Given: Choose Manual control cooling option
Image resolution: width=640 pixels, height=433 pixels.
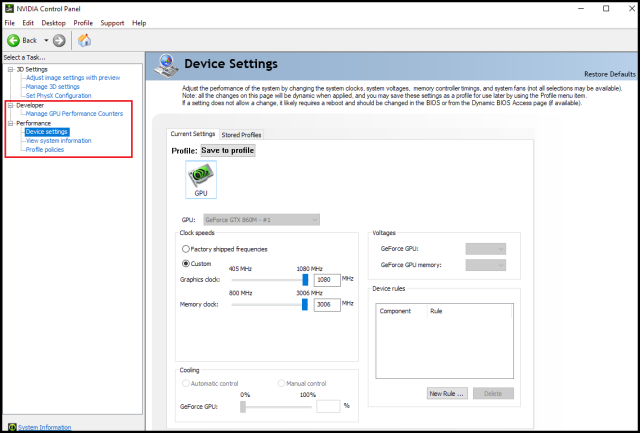Looking at the screenshot, I should pos(281,384).
